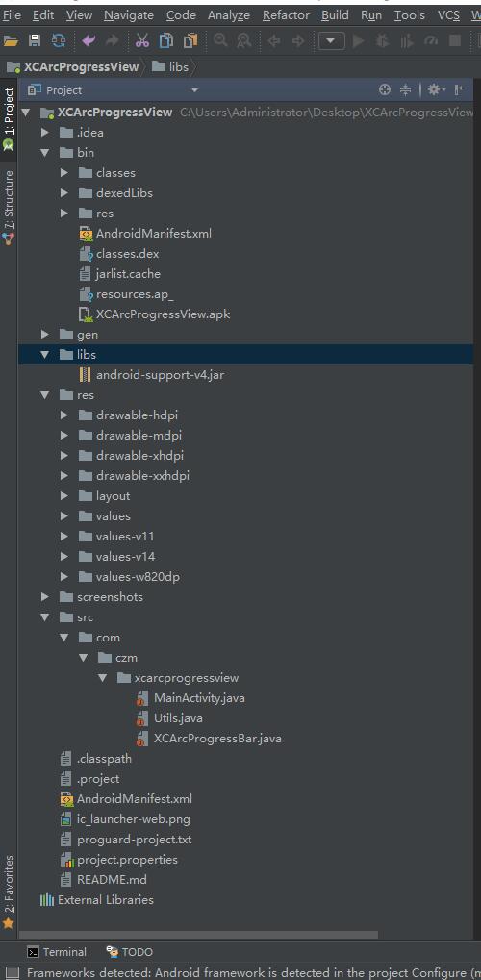Open the Refactor menu
Viewport: 481px width, 980px height.
[286, 15]
